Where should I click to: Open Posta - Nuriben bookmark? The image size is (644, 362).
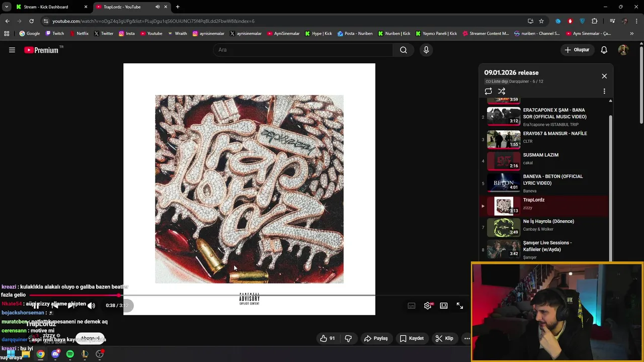355,34
